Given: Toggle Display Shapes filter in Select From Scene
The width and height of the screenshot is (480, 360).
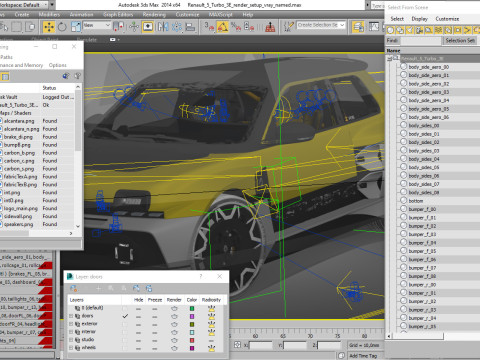Looking at the screenshot, I should (400, 31).
